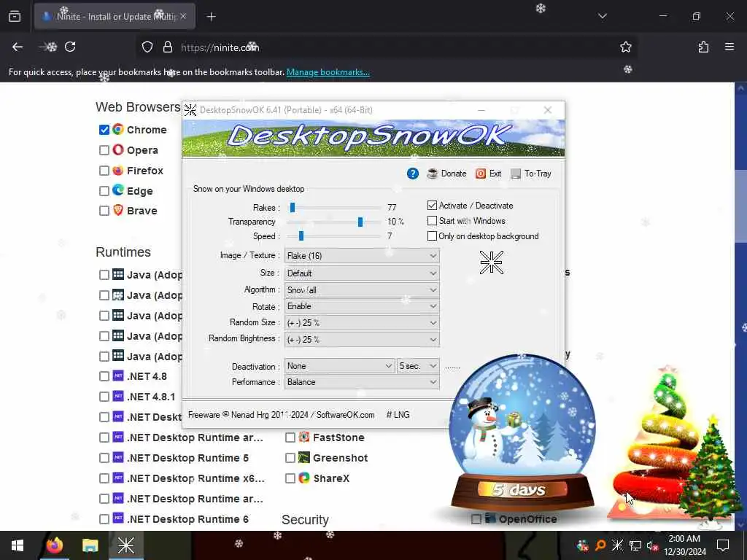The height and width of the screenshot is (560, 747).
Task: Click the Transparency slider handle
Action: pos(360,222)
